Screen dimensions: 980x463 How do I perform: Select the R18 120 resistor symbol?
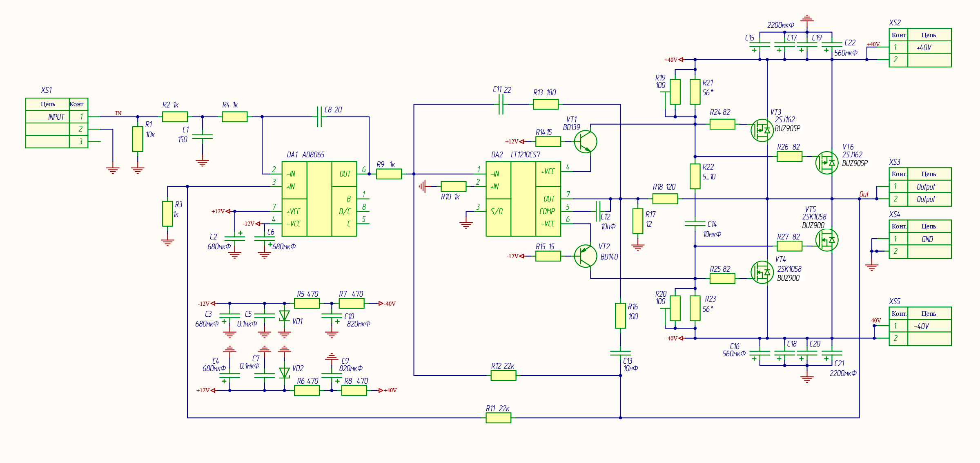pos(665,199)
